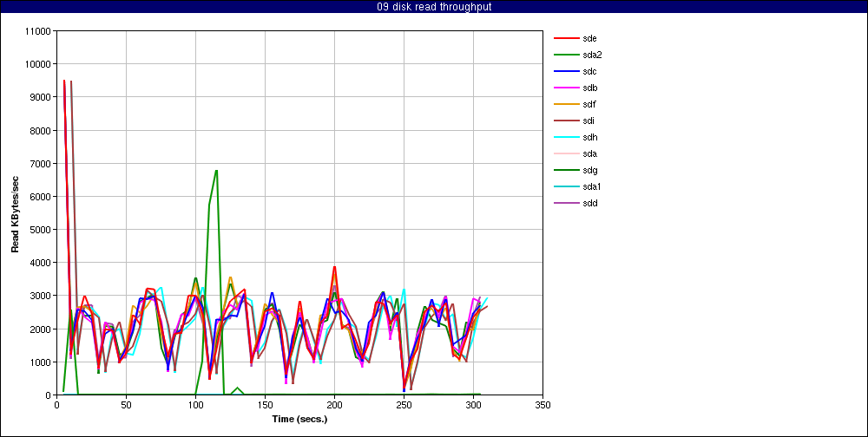Click the 6000 y-axis value
Image resolution: width=868 pixels, height=437 pixels.
point(41,196)
